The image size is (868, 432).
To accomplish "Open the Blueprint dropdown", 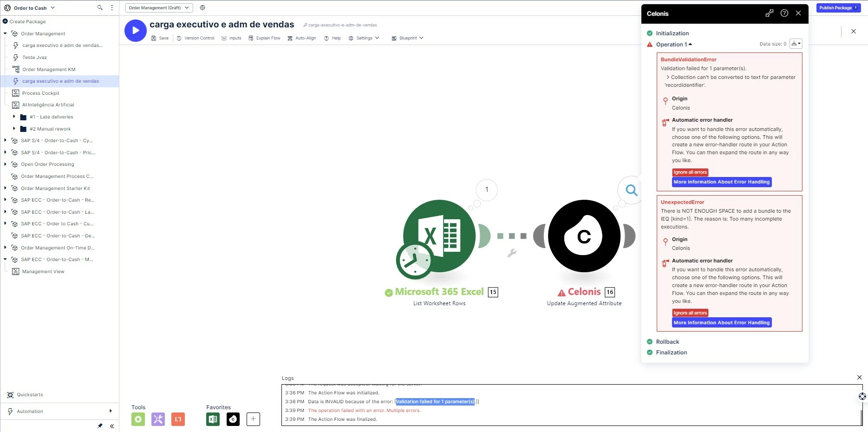I will (407, 38).
